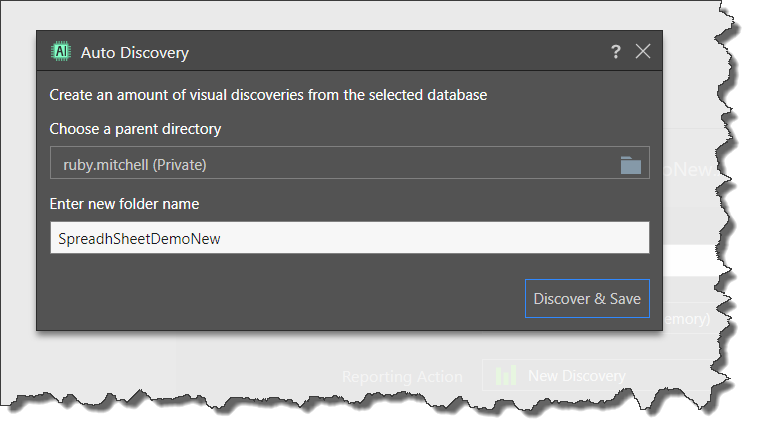
Task: Click the empty dialog title bar area
Action: point(396,51)
